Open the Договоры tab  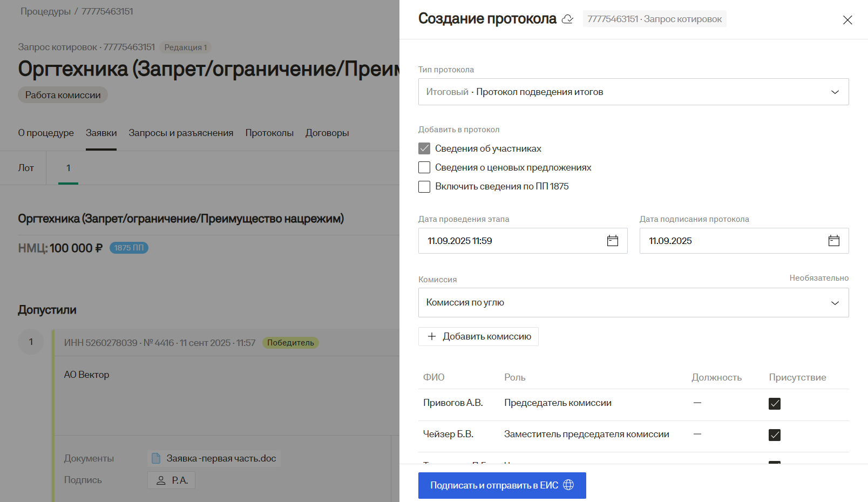pyautogui.click(x=327, y=133)
